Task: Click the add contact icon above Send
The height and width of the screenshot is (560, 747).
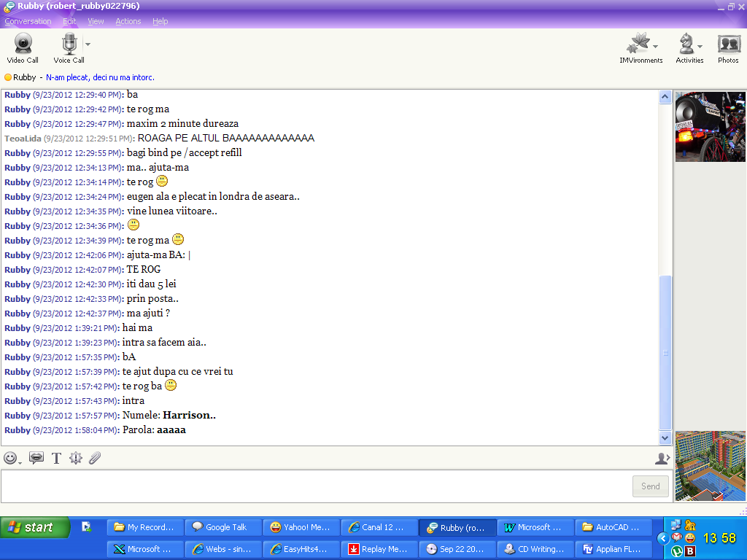Action: [x=662, y=458]
